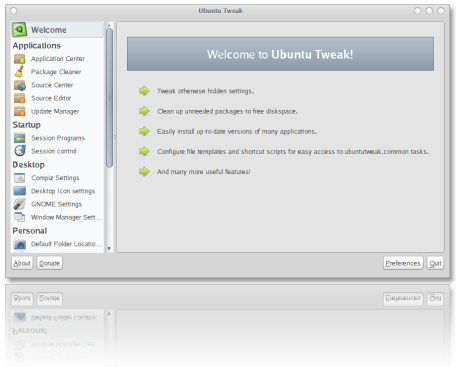Open Compiz Settings entry
The image size is (456, 367).
(x=57, y=178)
